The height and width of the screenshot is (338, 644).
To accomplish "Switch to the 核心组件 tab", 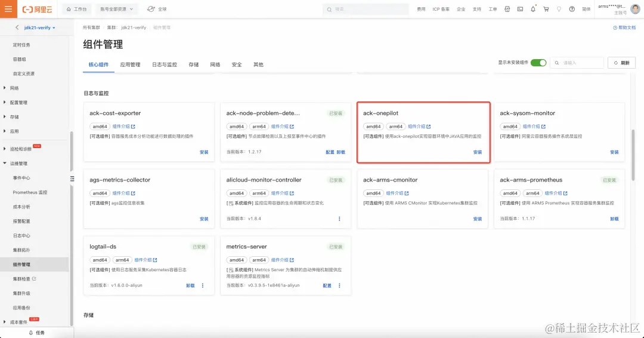I will pos(98,64).
